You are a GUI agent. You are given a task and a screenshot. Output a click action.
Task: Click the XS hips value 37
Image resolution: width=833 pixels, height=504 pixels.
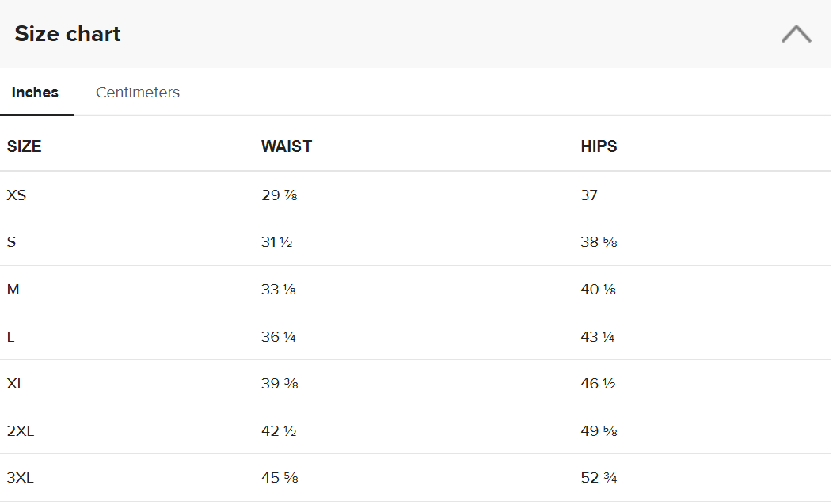589,195
